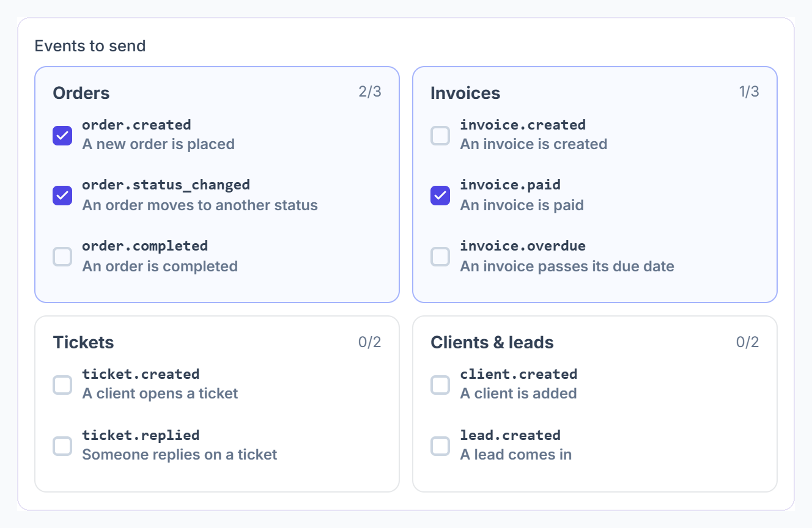
Task: Uncheck the order.created event checkbox
Action: 62,135
